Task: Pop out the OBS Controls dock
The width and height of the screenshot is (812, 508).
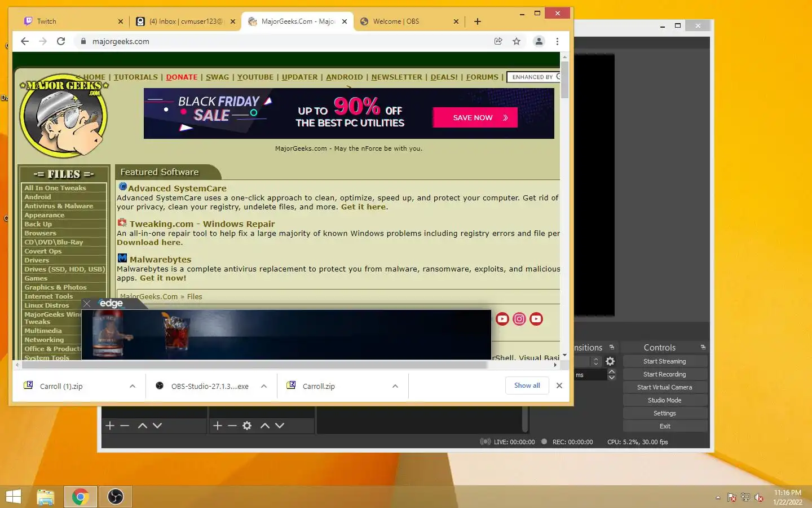Action: point(703,347)
